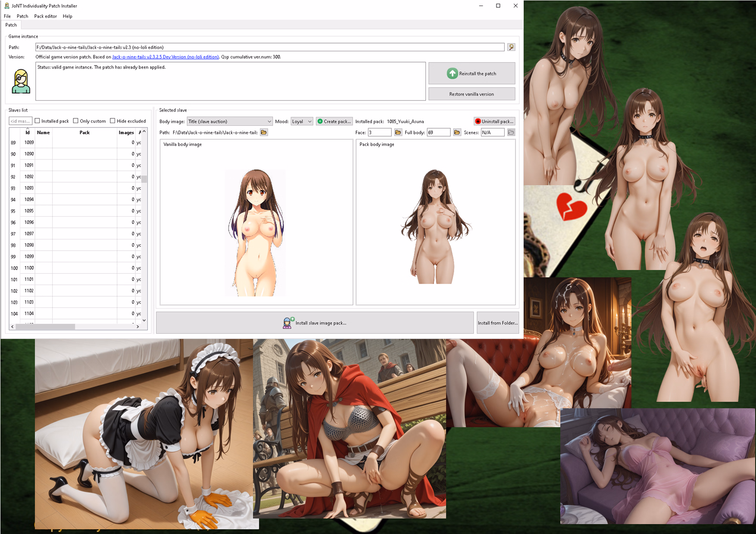Open the folder icon after selected slave Path
This screenshot has width=756, height=534.
(x=264, y=133)
